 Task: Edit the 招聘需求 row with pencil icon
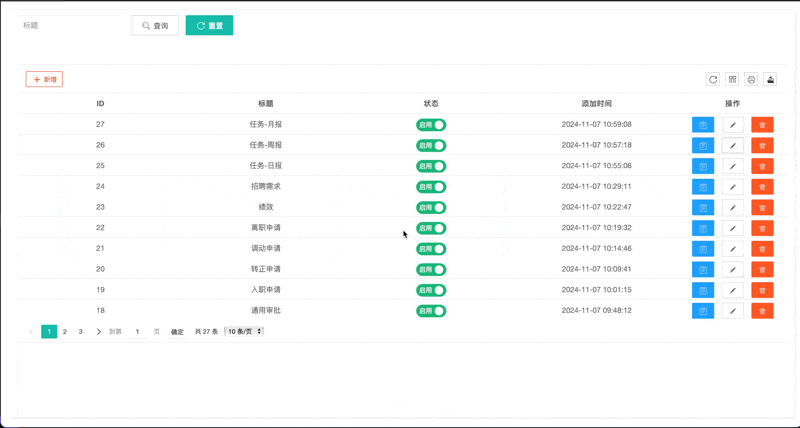[733, 187]
